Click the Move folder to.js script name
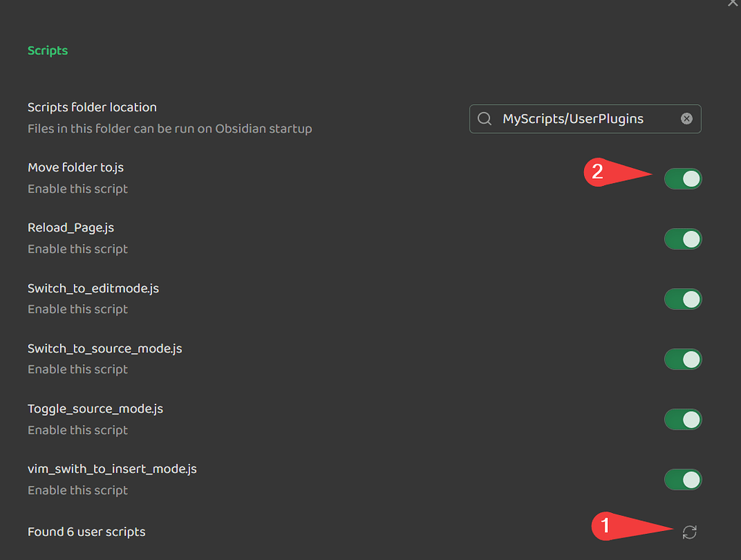The width and height of the screenshot is (741, 560). [75, 167]
